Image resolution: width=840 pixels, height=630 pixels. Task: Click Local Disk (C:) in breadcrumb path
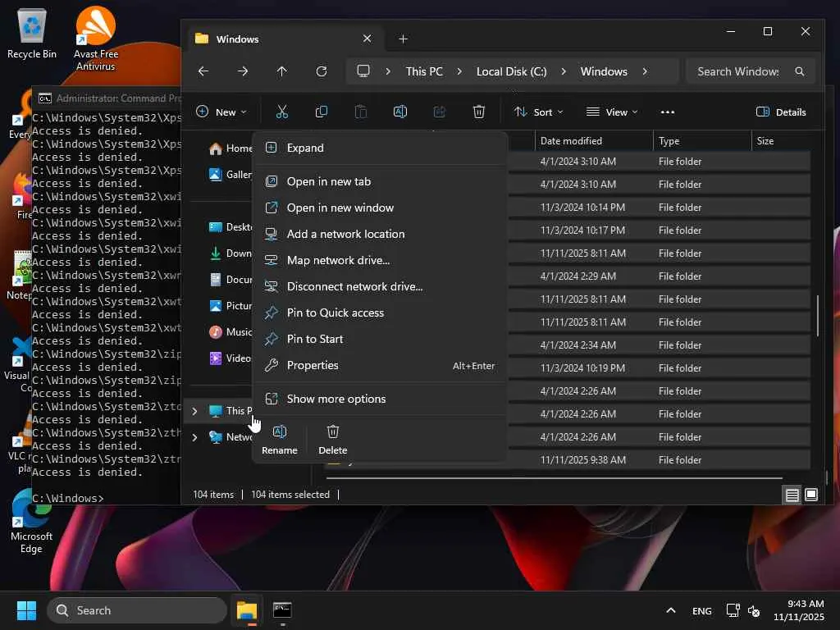coord(511,71)
